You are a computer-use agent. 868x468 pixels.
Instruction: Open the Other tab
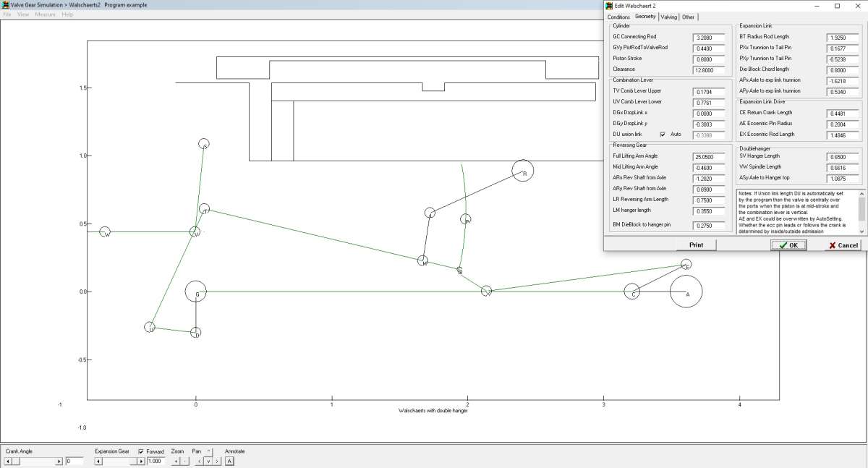688,17
